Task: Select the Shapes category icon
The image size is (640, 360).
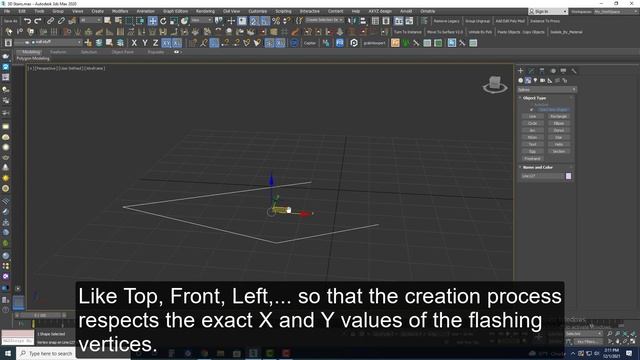Action: click(528, 80)
